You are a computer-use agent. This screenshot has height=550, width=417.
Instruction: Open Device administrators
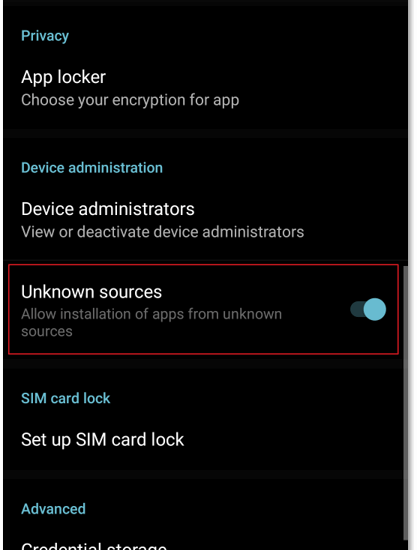point(203,220)
